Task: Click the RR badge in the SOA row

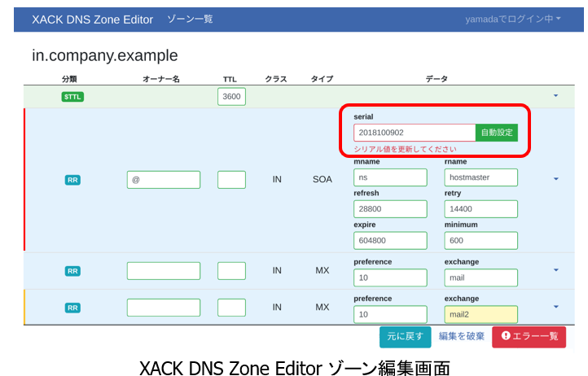Action: 72,180
